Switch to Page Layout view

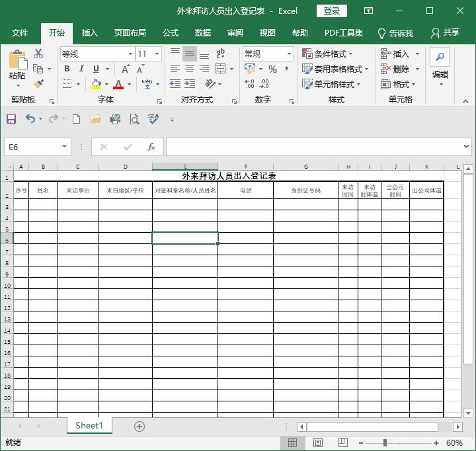[x=318, y=443]
